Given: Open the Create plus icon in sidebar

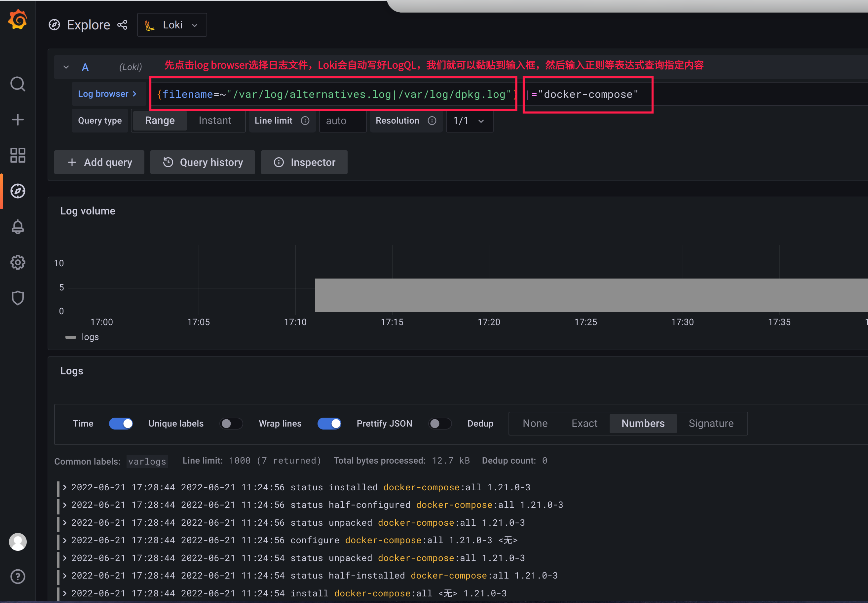Looking at the screenshot, I should 18,120.
